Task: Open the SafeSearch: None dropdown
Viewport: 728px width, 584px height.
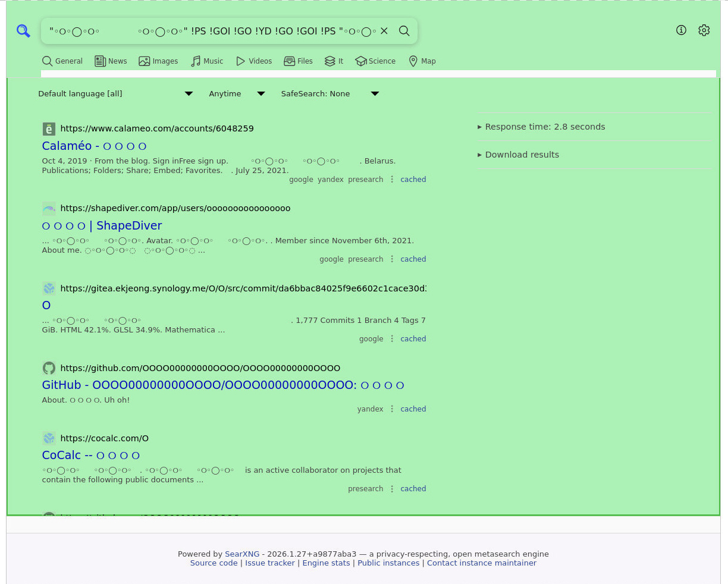Action: click(330, 94)
